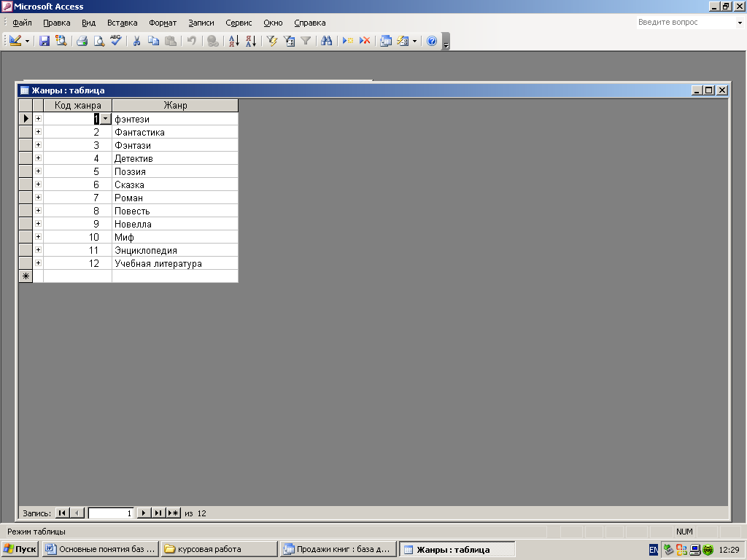Show database window icon
This screenshot has width=747, height=560.
pos(386,41)
